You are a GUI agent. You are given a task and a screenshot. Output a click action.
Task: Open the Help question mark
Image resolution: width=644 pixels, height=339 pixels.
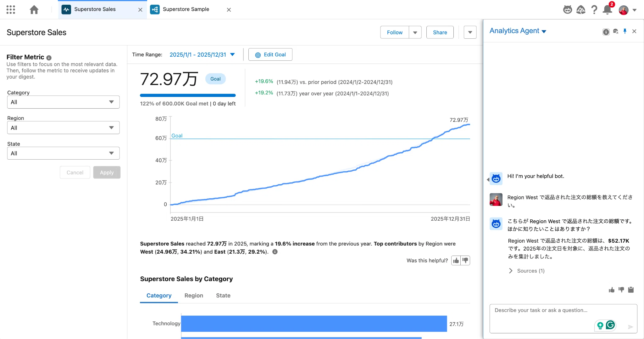pyautogui.click(x=594, y=10)
